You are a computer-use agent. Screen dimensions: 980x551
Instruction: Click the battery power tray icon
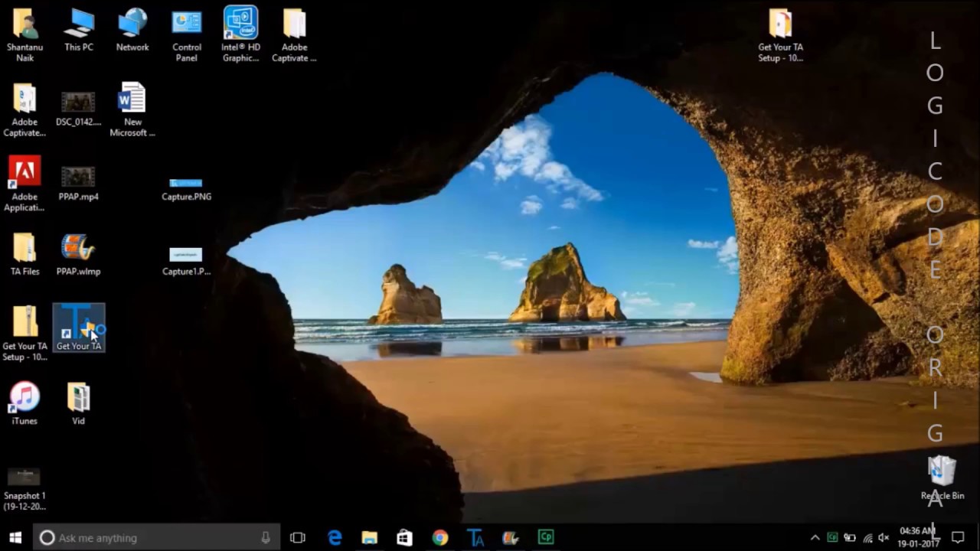[x=850, y=537]
